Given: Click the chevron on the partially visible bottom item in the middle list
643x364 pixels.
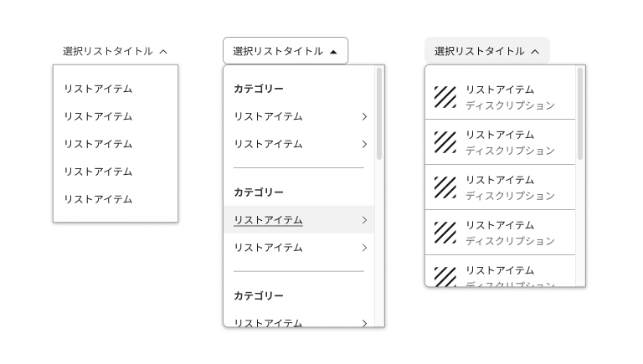Looking at the screenshot, I should [x=364, y=322].
